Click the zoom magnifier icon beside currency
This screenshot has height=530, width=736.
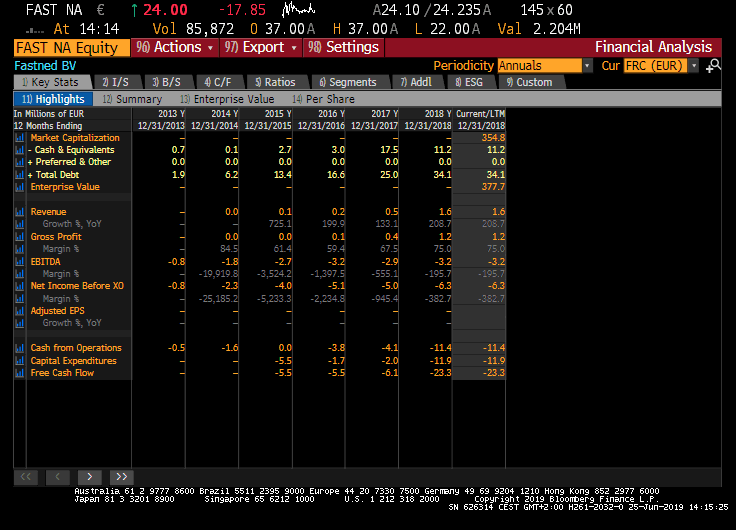click(713, 66)
